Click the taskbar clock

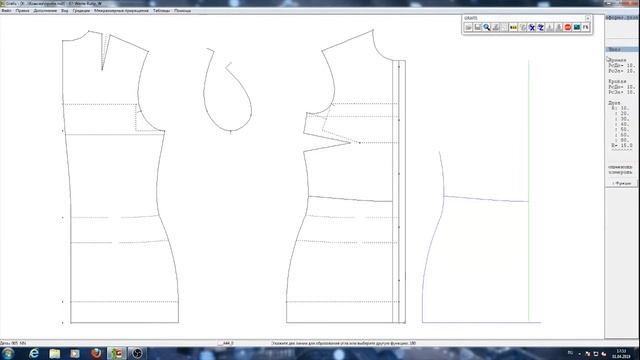click(x=621, y=354)
